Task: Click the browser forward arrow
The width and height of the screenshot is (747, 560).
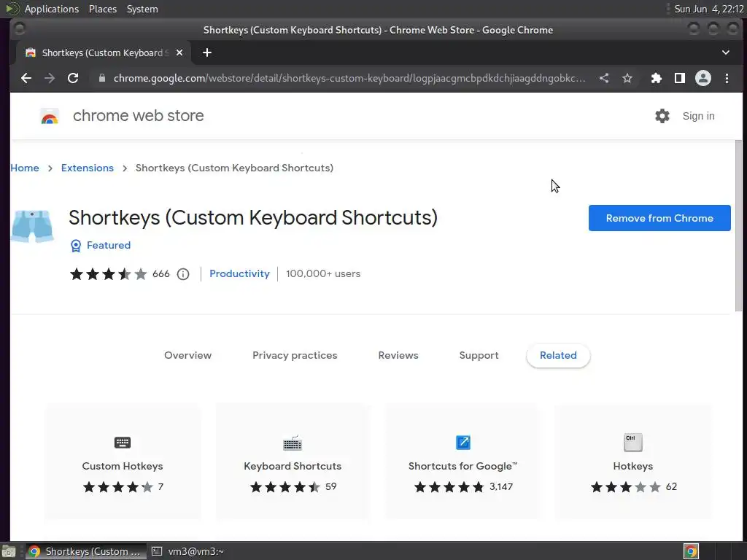Action: [x=50, y=78]
